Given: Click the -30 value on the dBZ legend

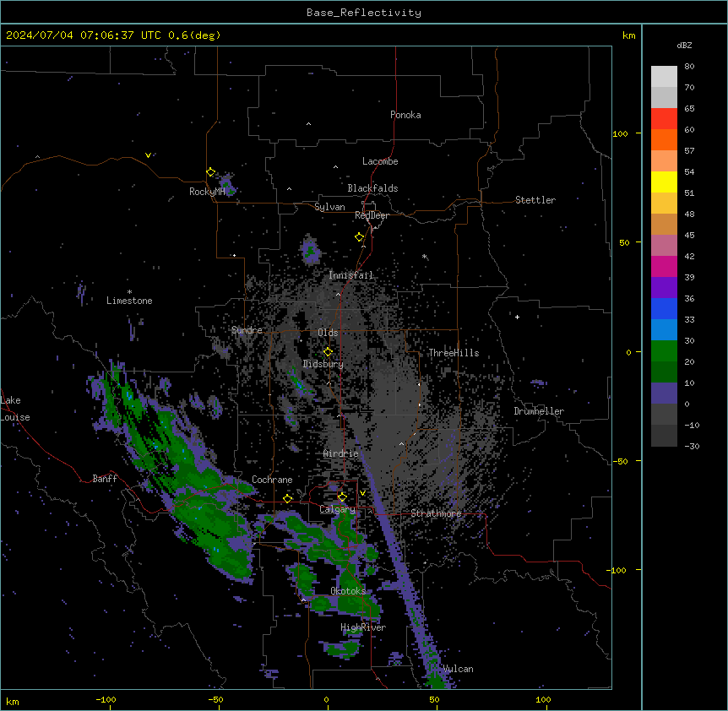Looking at the screenshot, I should coord(692,446).
